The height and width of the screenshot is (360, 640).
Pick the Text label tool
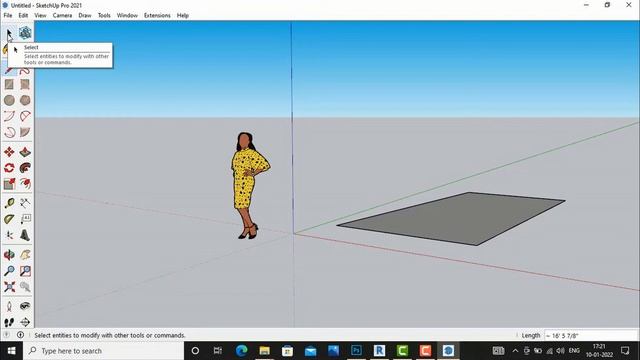[x=25, y=219]
